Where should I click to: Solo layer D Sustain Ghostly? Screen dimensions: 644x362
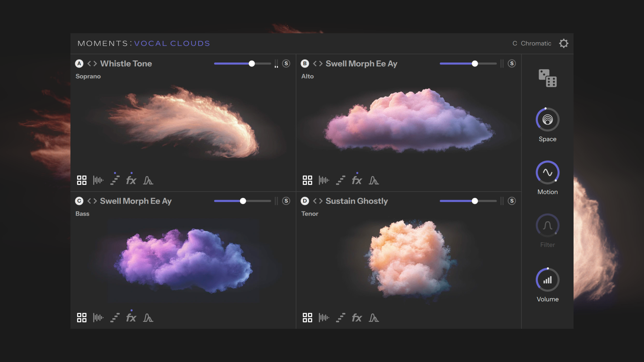click(512, 201)
